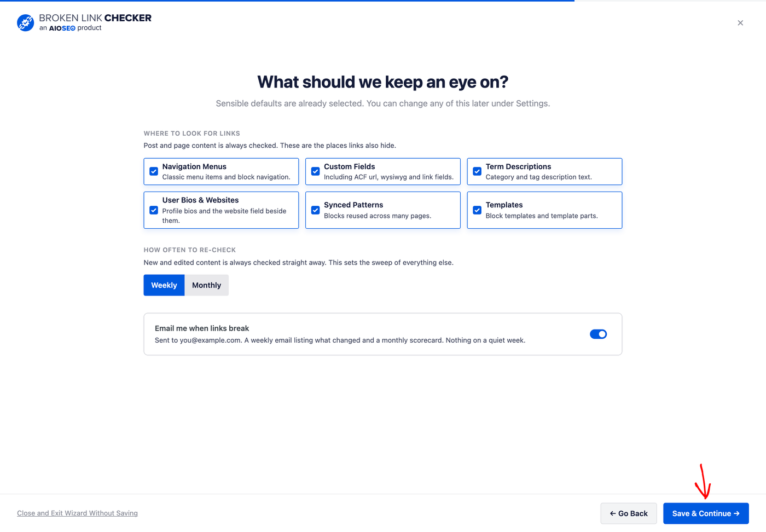Switch re-check frequency to Monthly

[207, 285]
